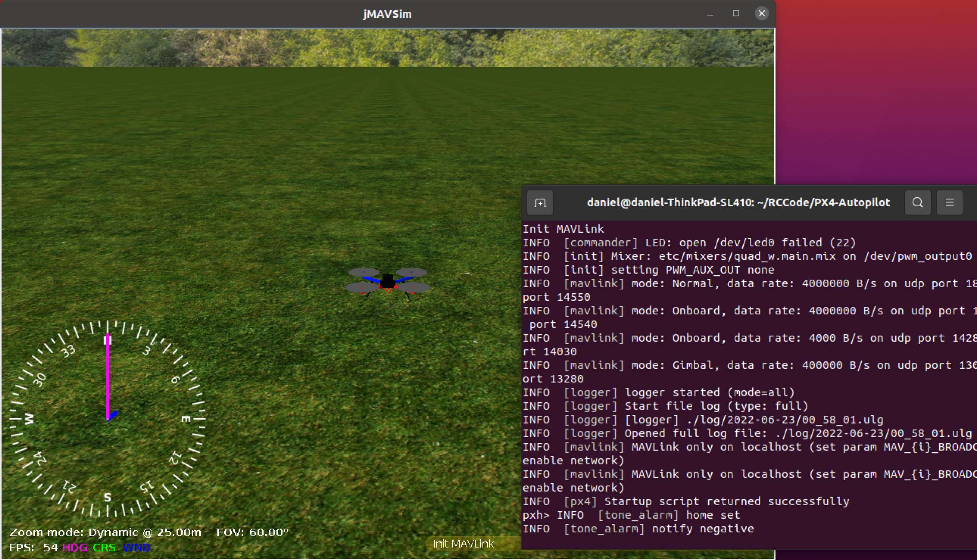
Task: Click the compass 'W' marker
Action: [29, 419]
